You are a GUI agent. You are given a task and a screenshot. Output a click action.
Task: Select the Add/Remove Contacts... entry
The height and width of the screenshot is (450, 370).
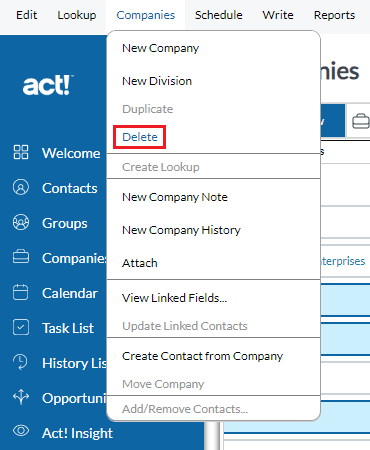coord(185,409)
